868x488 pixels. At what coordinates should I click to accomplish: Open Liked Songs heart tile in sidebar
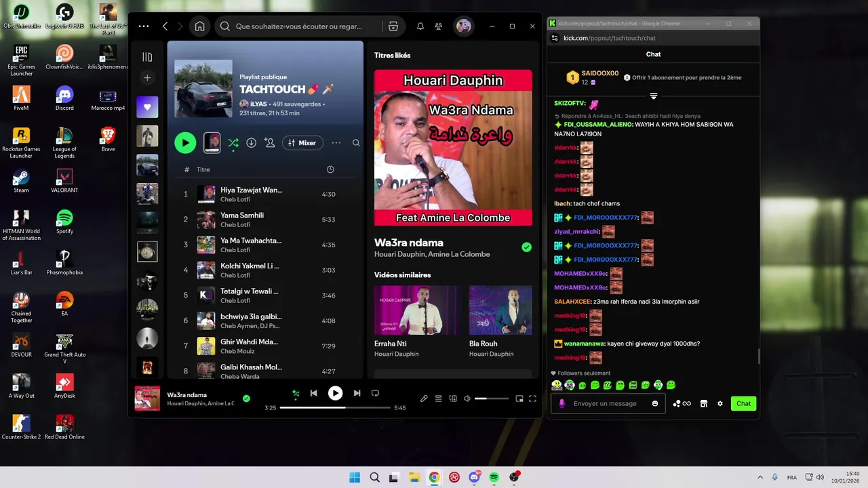pos(147,107)
